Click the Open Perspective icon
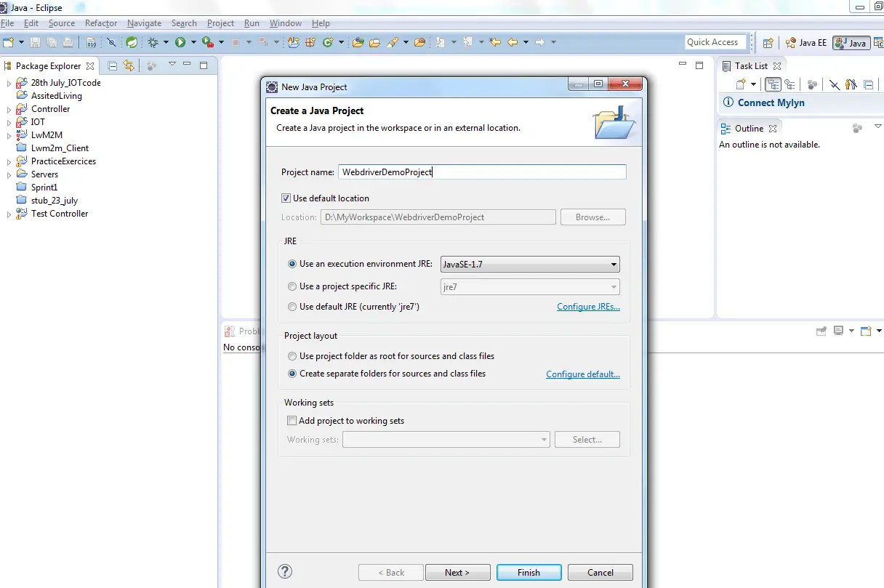The height and width of the screenshot is (588, 884). 768,43
